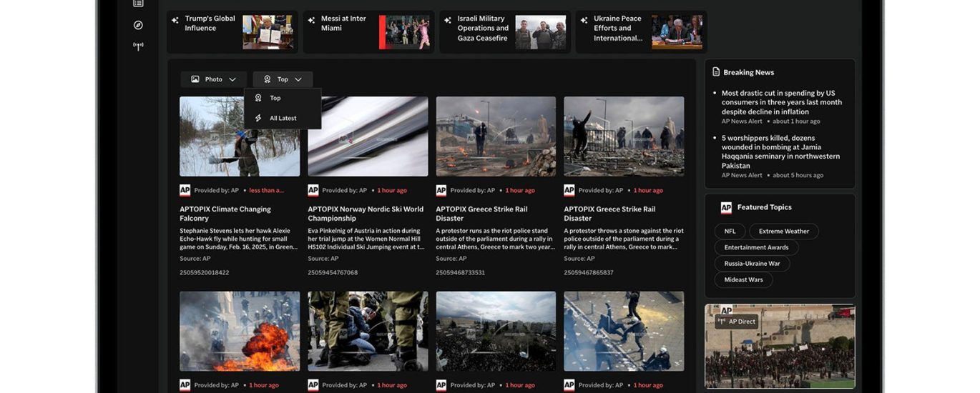
Task: Select the Mideast Wars topic chip
Action: pos(743,279)
